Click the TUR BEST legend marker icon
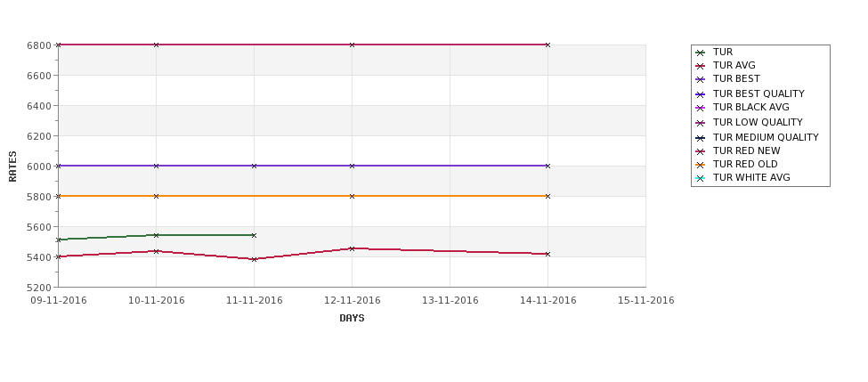 click(701, 80)
